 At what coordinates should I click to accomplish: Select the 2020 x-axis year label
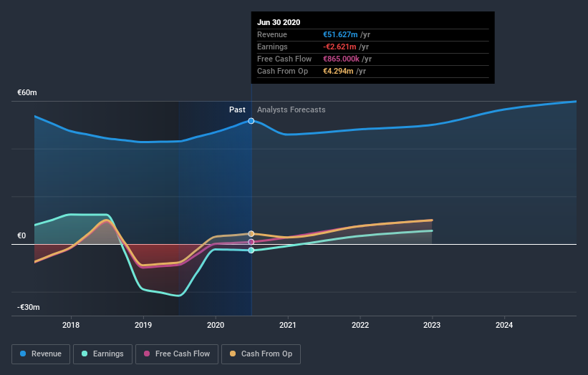point(216,325)
